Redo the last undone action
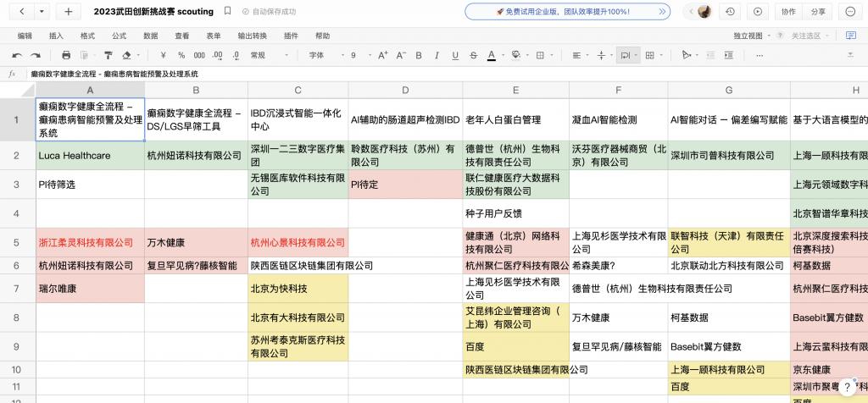Screen dimensions: 868x403 point(36,55)
